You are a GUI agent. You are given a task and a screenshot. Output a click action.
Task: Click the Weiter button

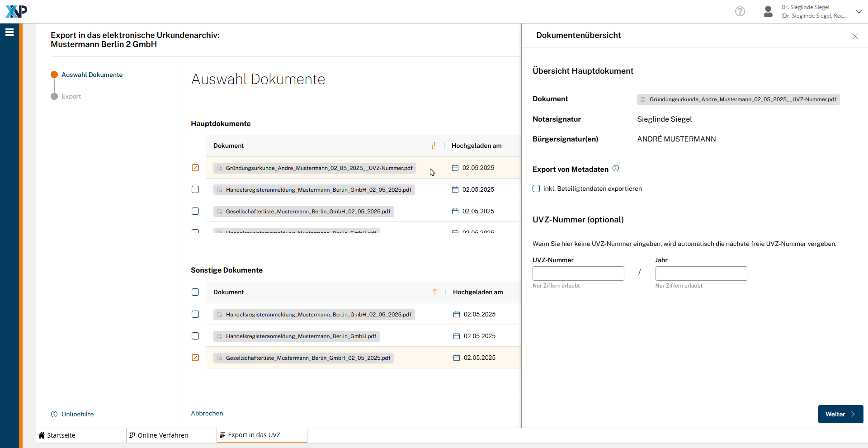tap(840, 414)
